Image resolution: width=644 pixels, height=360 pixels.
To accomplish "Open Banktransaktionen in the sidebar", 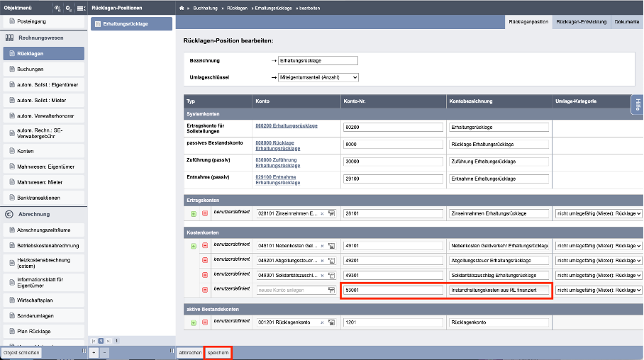I will (43, 198).
